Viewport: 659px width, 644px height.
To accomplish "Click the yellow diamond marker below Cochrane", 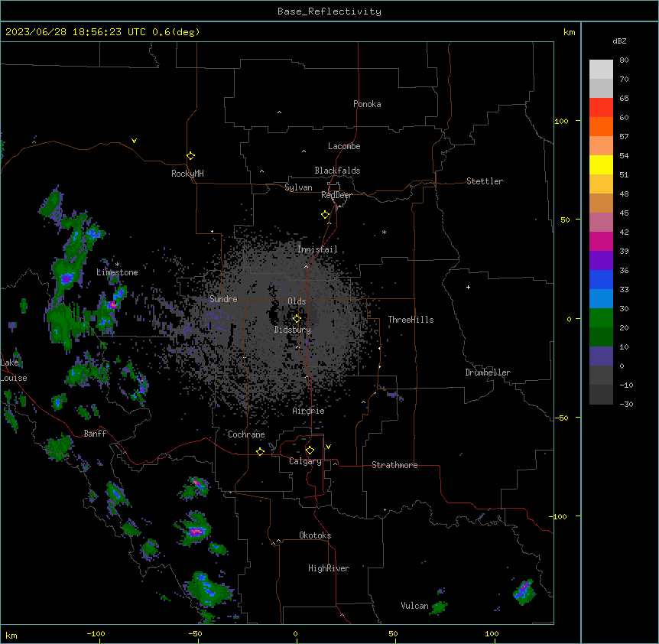I will point(260,451).
